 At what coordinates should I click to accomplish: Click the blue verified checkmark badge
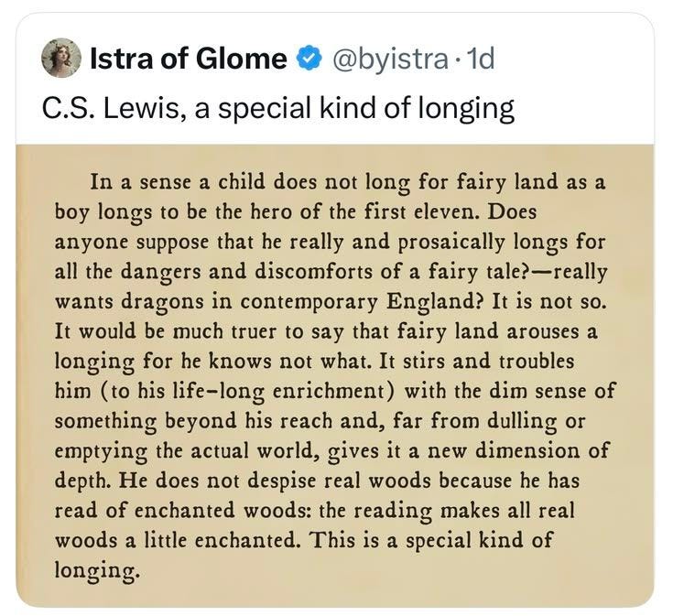pos(309,59)
